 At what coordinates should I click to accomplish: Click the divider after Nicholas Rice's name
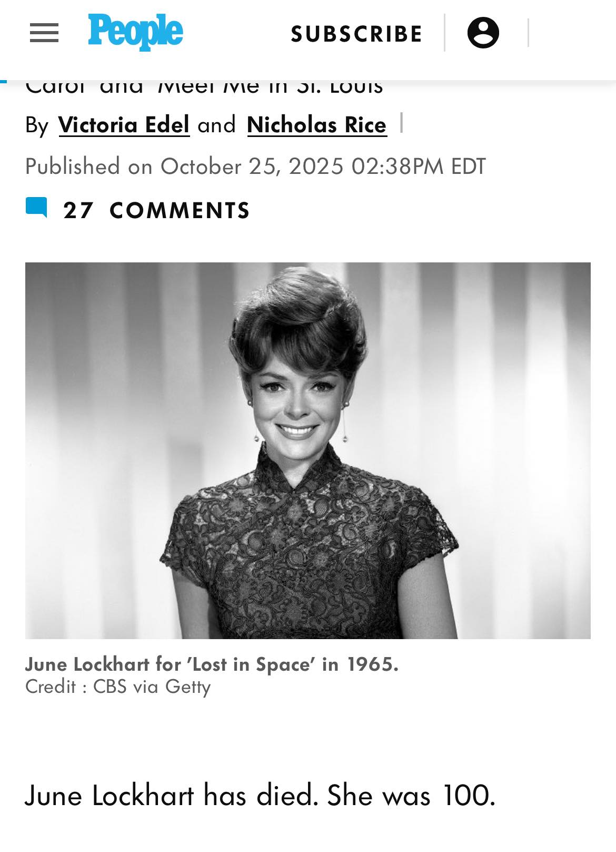[x=402, y=123]
